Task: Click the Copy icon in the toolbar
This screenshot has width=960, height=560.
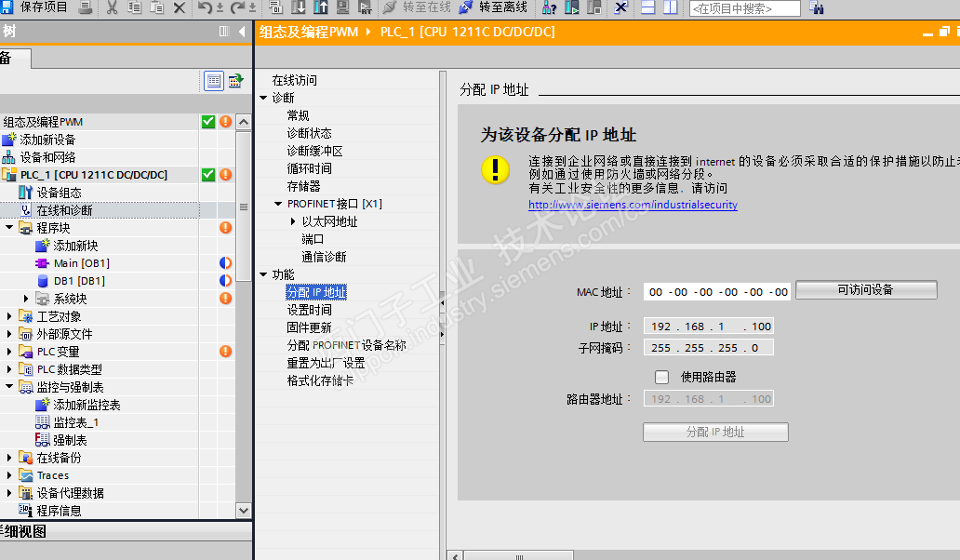Action: (134, 7)
